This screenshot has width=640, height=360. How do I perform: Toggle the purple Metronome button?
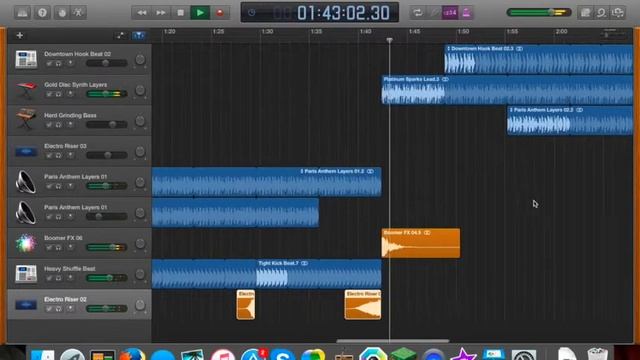466,13
